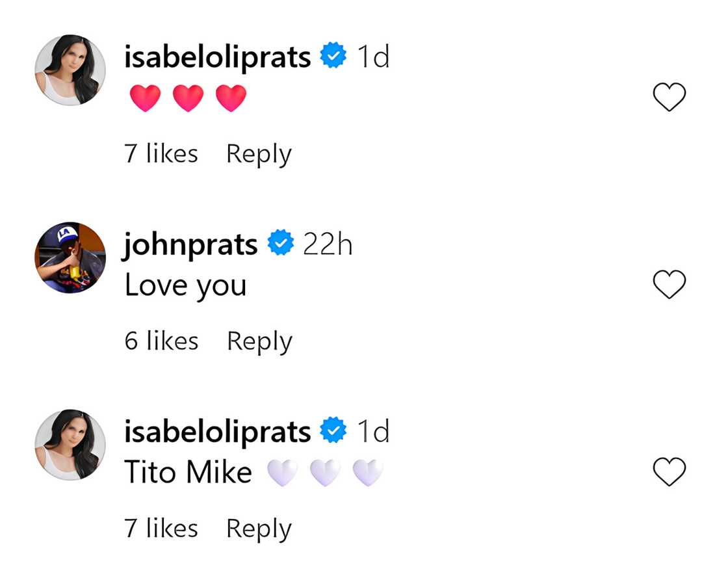Reply to the "Tito Mike" comment
The width and height of the screenshot is (728, 580).
click(x=259, y=529)
